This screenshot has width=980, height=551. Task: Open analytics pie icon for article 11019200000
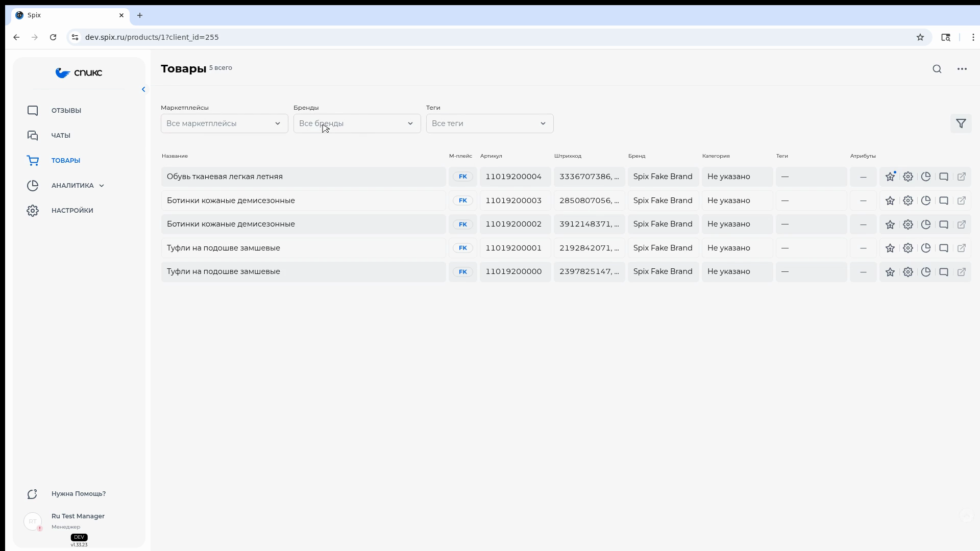pos(926,272)
